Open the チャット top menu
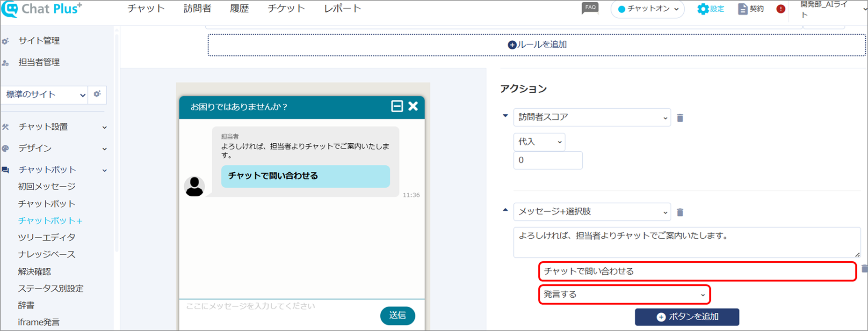868x331 pixels. click(146, 8)
